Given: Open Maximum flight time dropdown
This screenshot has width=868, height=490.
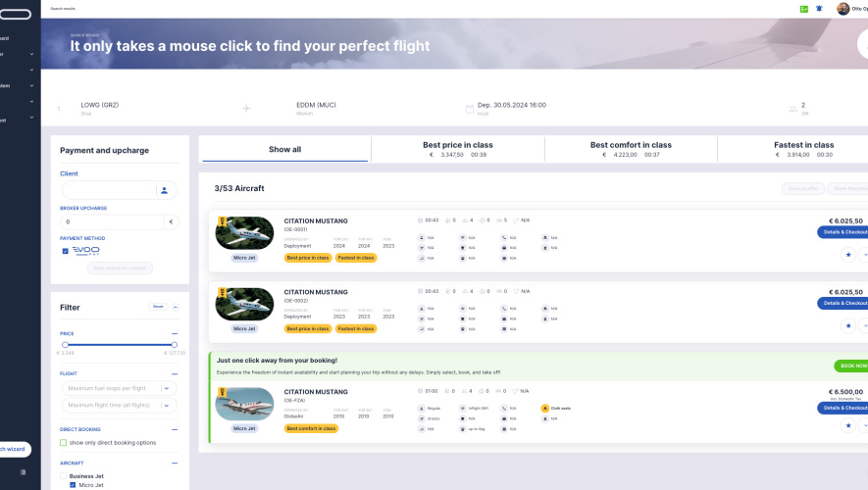Looking at the screenshot, I should pos(167,406).
